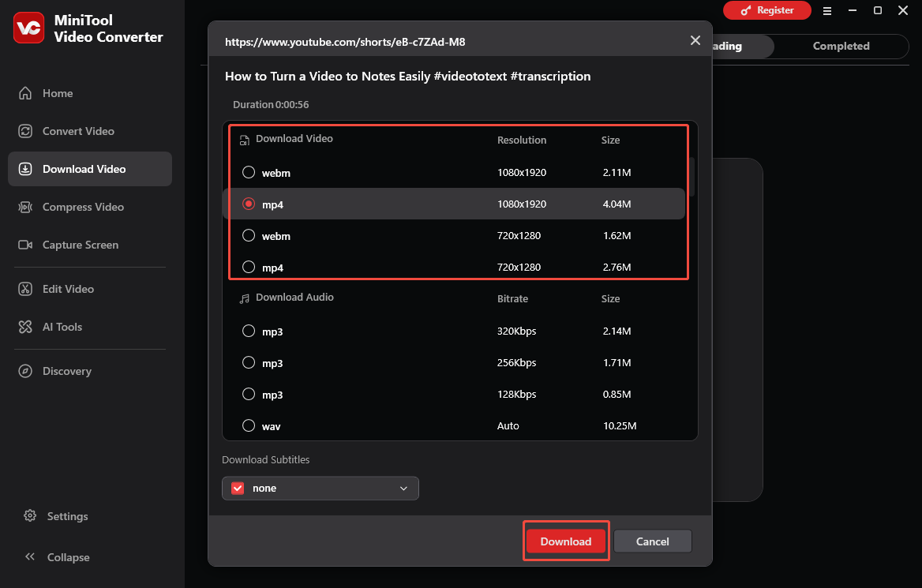Click the Discovery compass icon

click(x=25, y=371)
